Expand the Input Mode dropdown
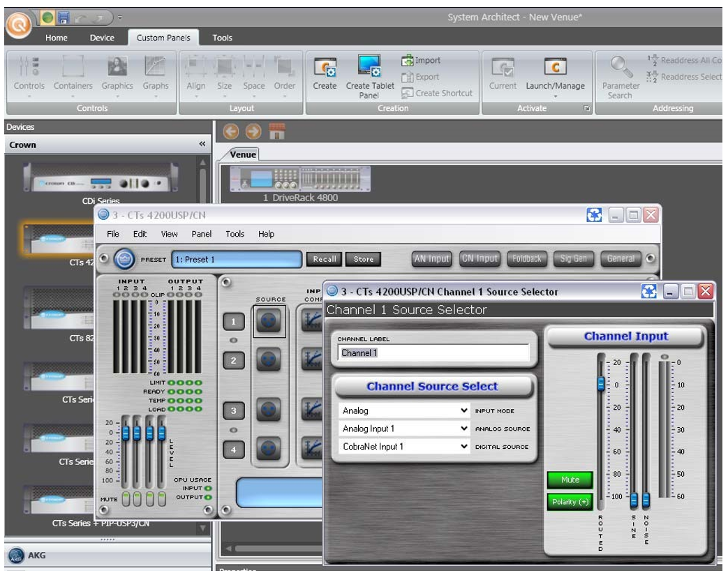This screenshot has width=728, height=578. (464, 411)
